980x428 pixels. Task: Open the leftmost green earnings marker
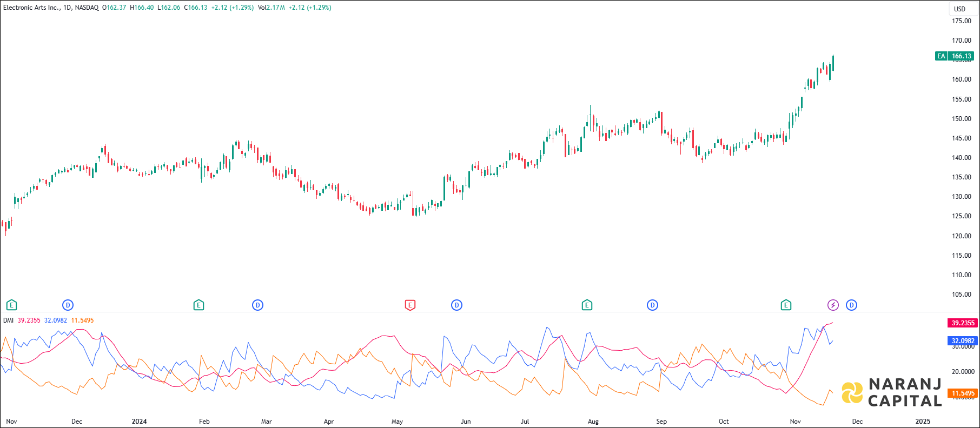click(x=11, y=305)
